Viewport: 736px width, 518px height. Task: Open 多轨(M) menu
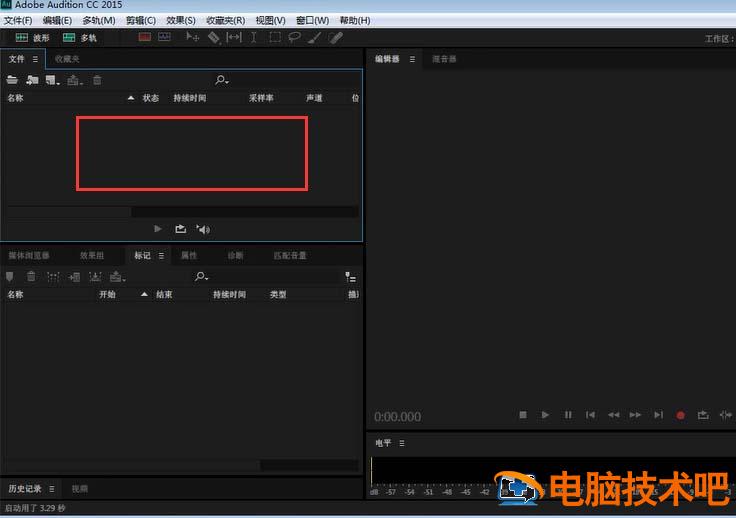pos(99,21)
